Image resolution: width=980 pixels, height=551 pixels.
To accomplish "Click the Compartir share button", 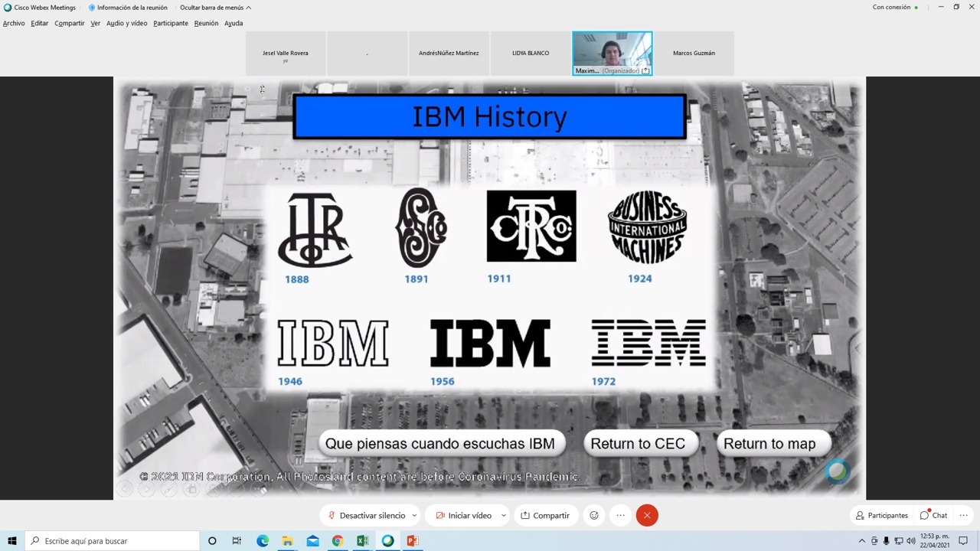I will pyautogui.click(x=545, y=515).
